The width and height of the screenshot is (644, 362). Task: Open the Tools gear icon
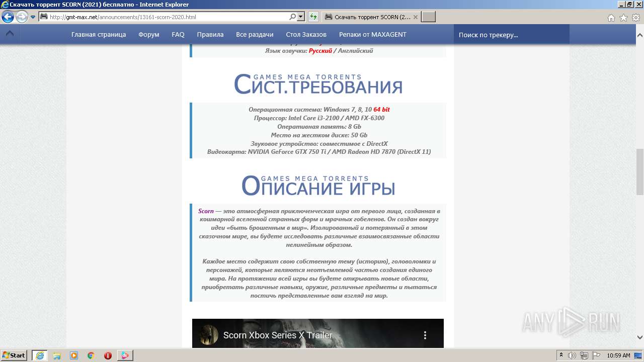(636, 18)
